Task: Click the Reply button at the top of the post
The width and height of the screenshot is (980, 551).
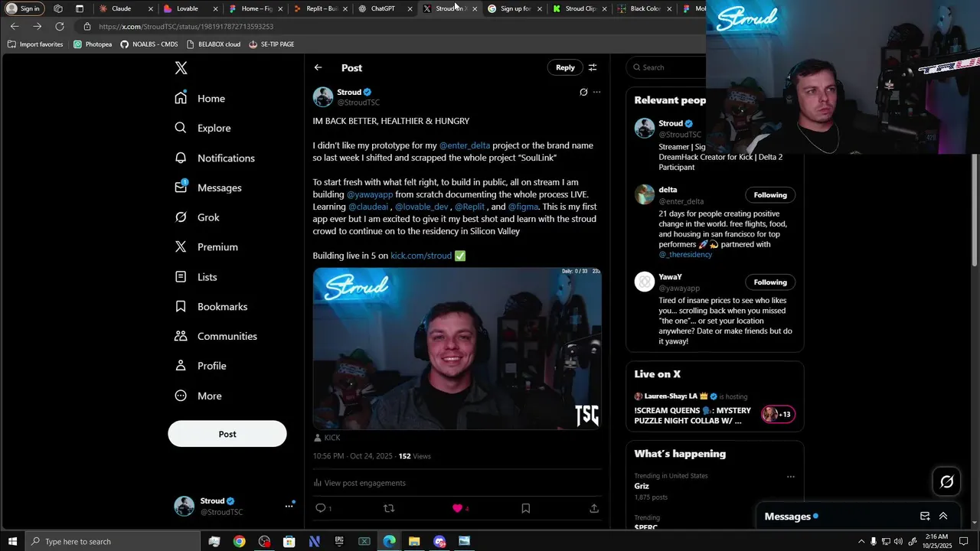Action: click(565, 67)
